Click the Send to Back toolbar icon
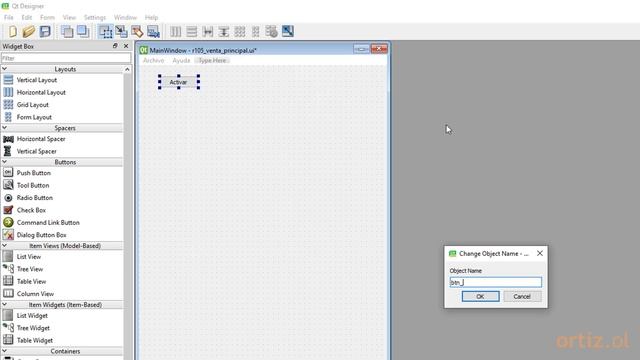The image size is (640, 360). pyautogui.click(x=67, y=31)
